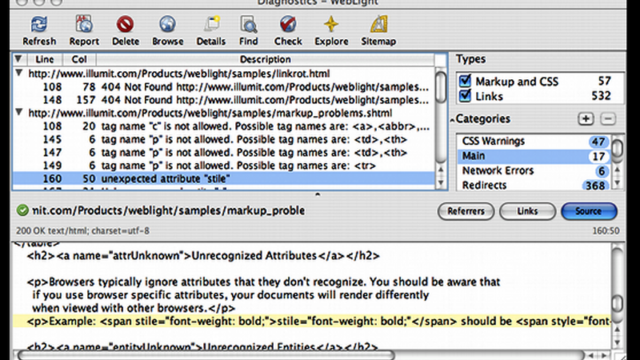Viewport: 640px width, 360px height.
Task: Open the Details tool
Action: pos(211,25)
